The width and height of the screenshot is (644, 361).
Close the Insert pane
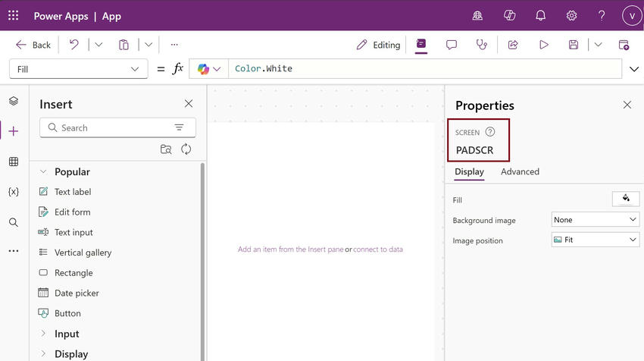[189, 104]
